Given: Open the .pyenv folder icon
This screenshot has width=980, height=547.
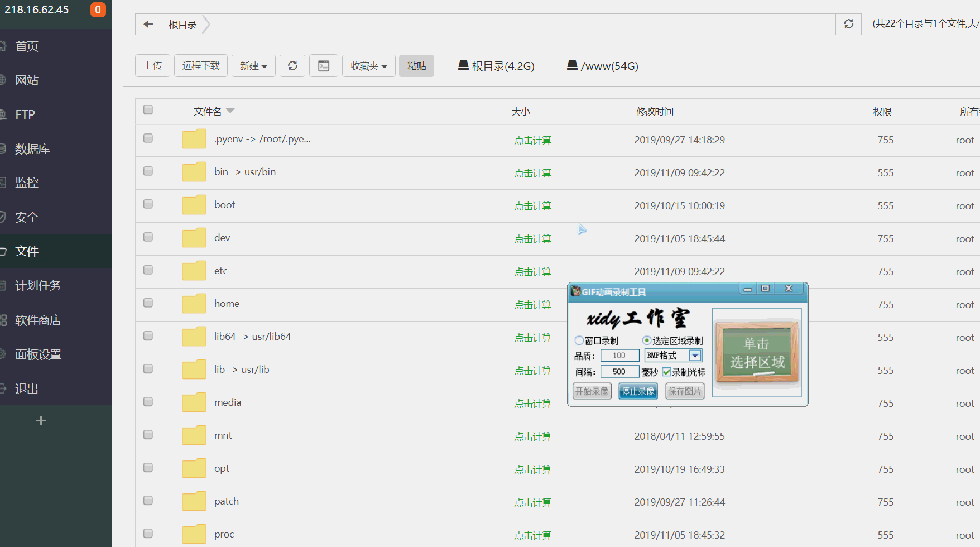Looking at the screenshot, I should point(194,139).
